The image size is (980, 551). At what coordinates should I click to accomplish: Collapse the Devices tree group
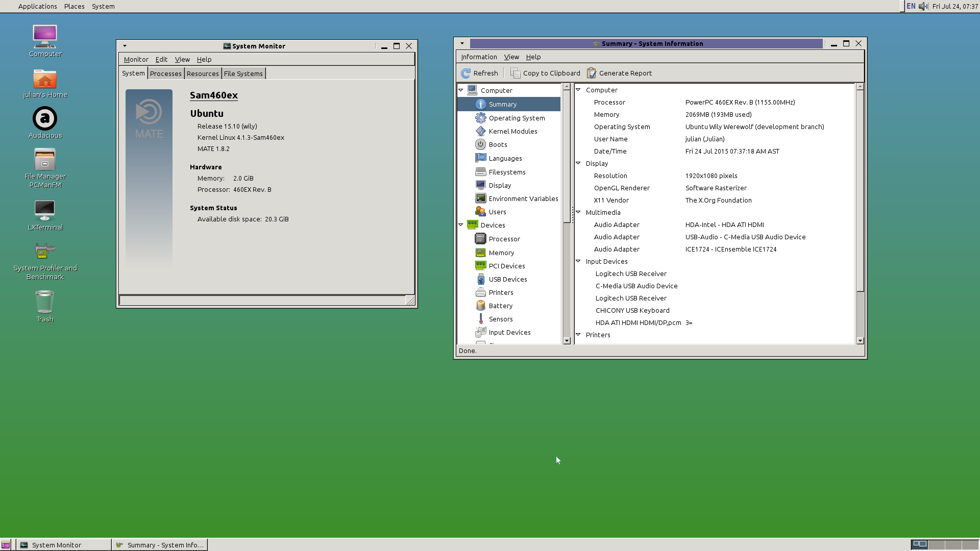tap(461, 225)
